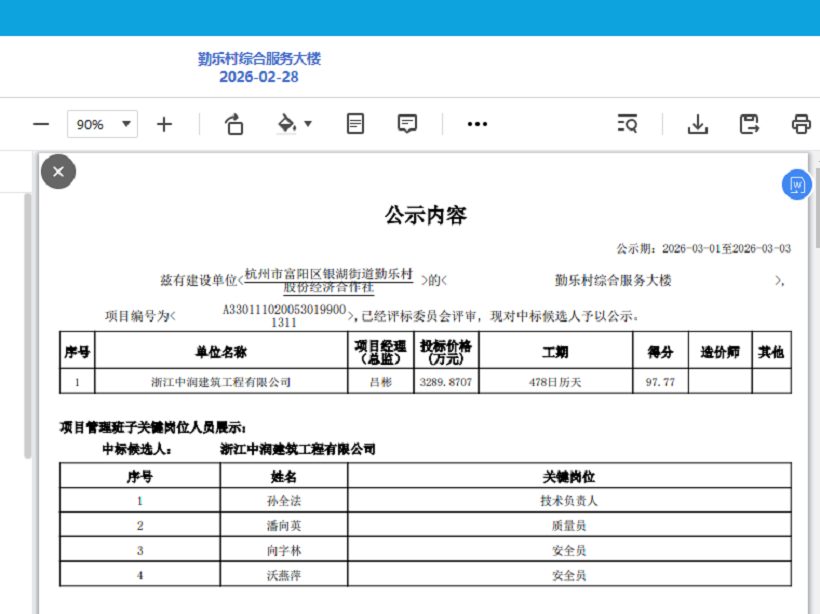Image resolution: width=820 pixels, height=614 pixels.
Task: Click the zoom out minus icon
Action: (41, 124)
